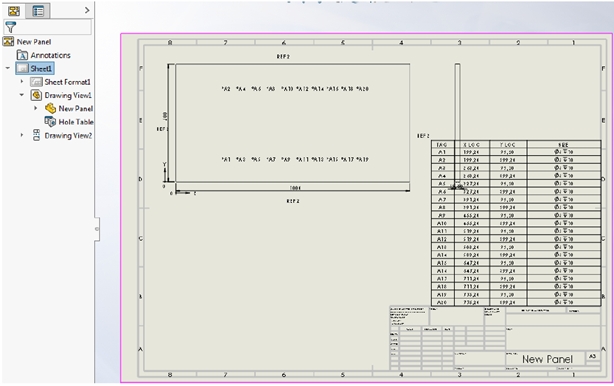Select hole label A10 in the panel view
Screen dimensions: 614x386
pyautogui.click(x=287, y=89)
